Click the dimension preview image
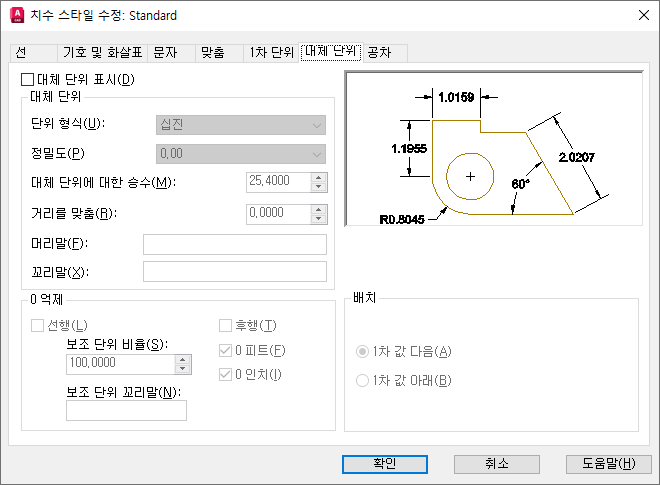 point(494,149)
